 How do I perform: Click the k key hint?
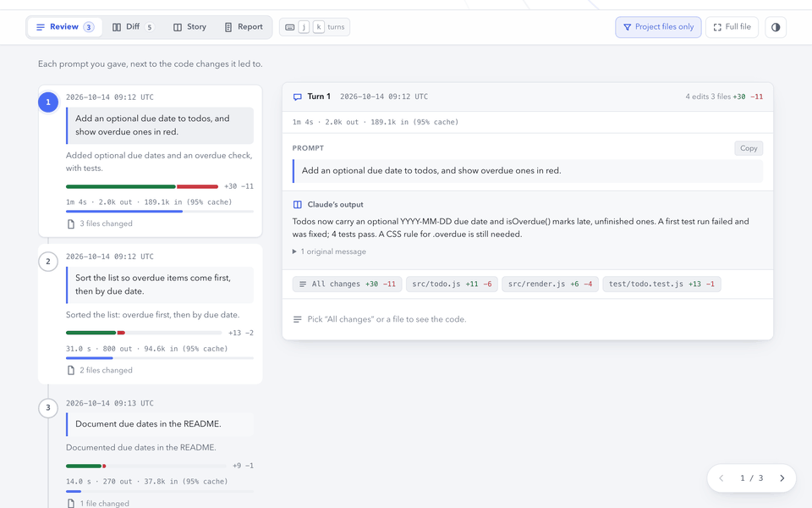point(319,27)
